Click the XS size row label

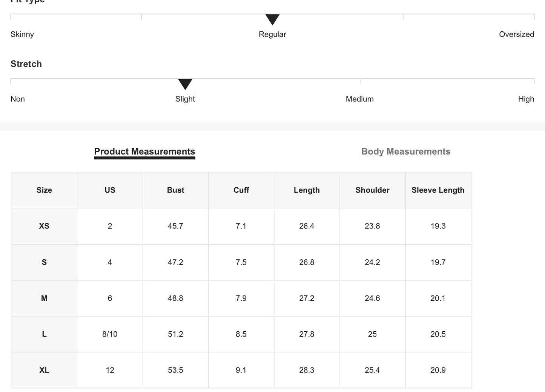44,226
